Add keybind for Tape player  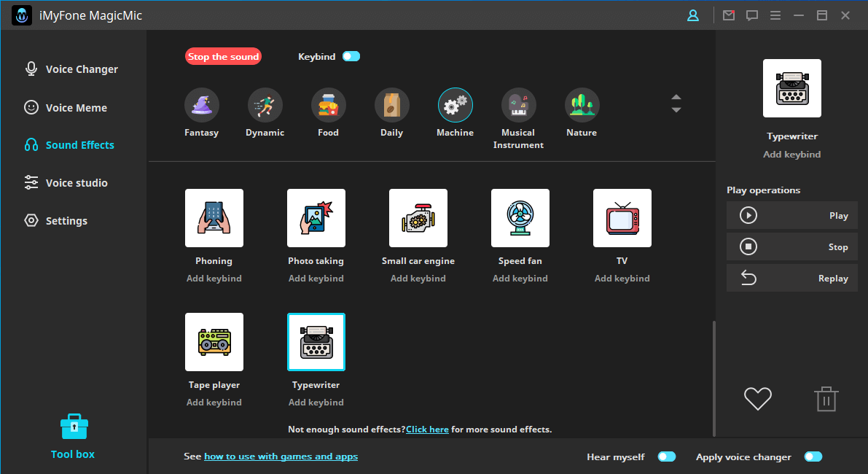click(x=214, y=403)
